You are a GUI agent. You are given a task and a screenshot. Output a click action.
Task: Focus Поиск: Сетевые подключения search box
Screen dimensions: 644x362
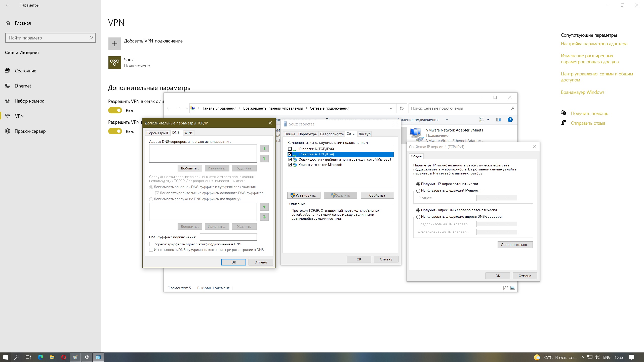463,108
